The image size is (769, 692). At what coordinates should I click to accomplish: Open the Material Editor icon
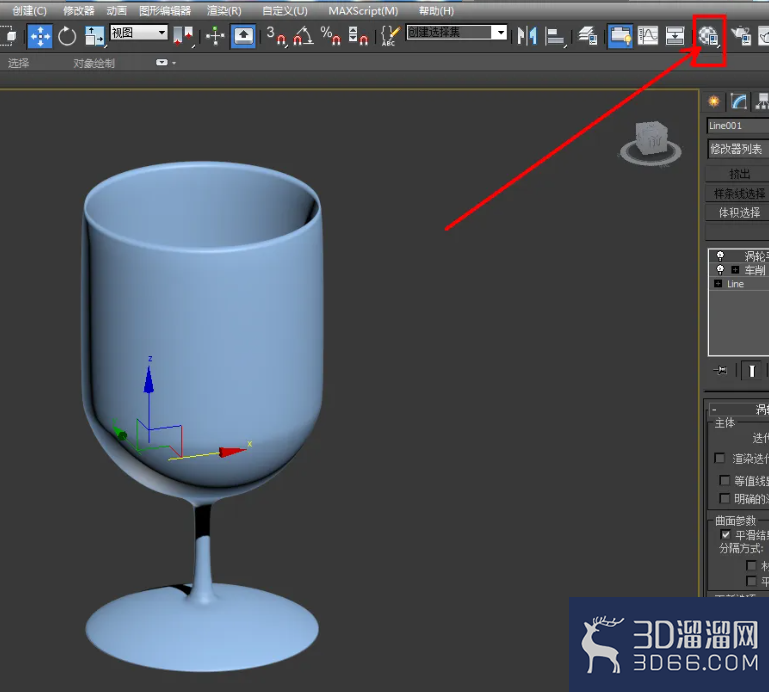(x=709, y=36)
